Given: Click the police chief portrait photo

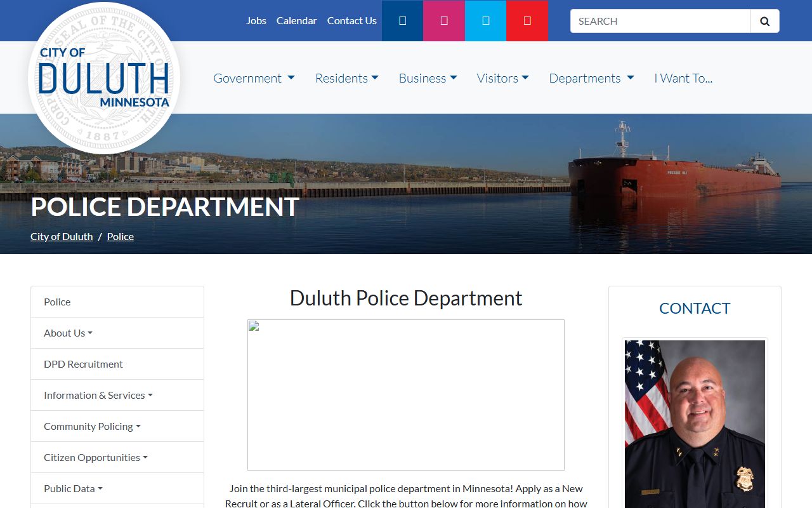Looking at the screenshot, I should (695, 424).
